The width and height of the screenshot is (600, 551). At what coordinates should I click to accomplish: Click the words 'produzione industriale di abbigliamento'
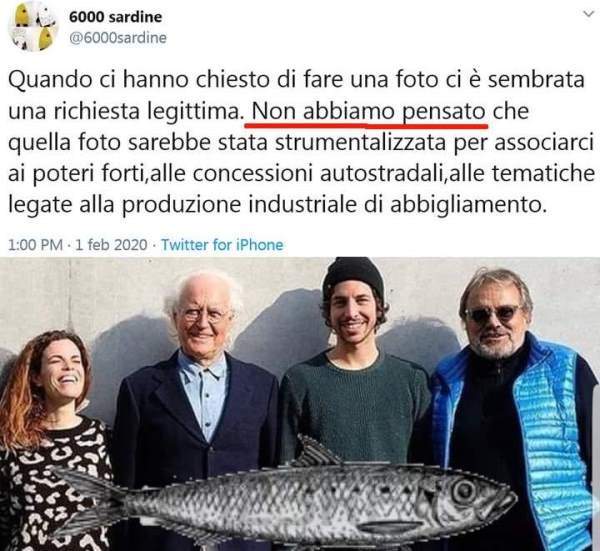pos(332,205)
